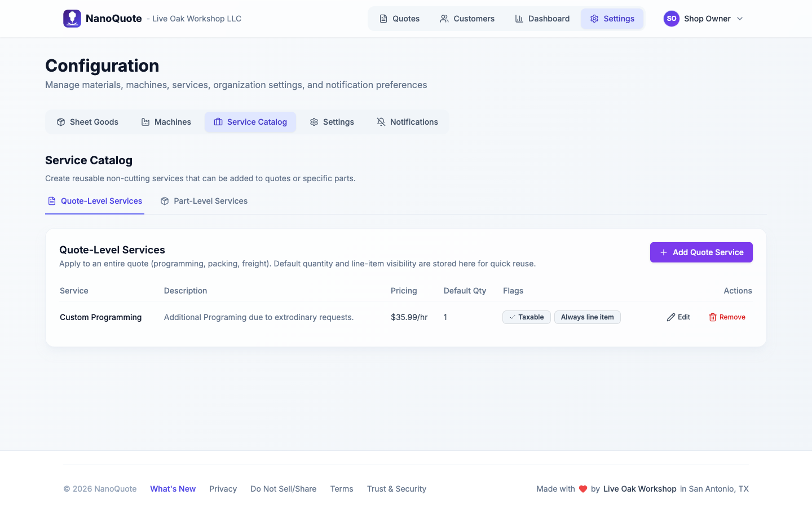Open the Settings configuration tab
The height and width of the screenshot is (508, 812).
point(332,122)
